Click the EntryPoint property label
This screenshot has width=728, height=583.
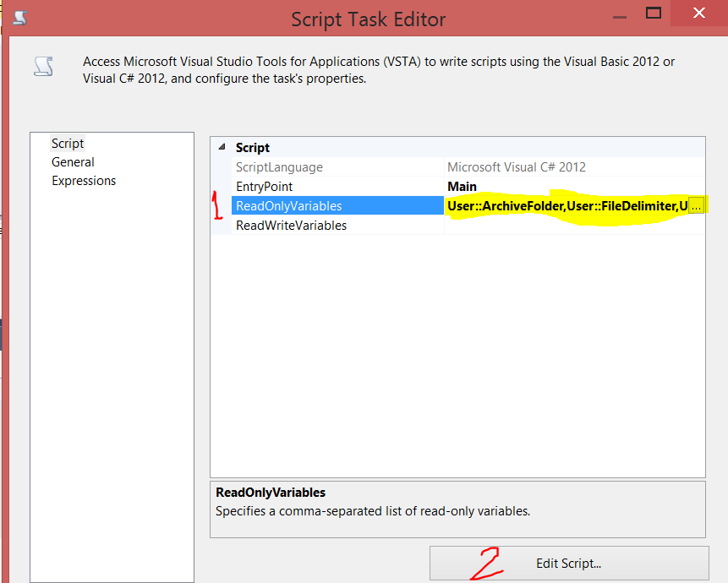tap(262, 186)
